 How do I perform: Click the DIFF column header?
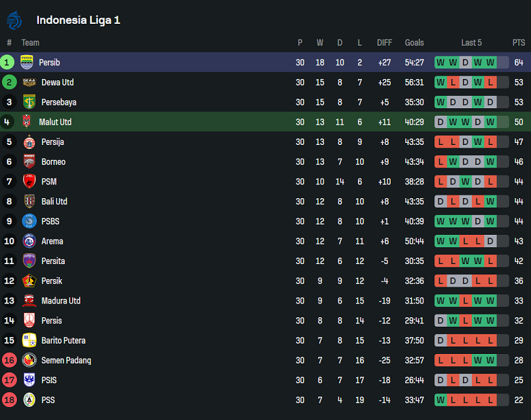(385, 43)
